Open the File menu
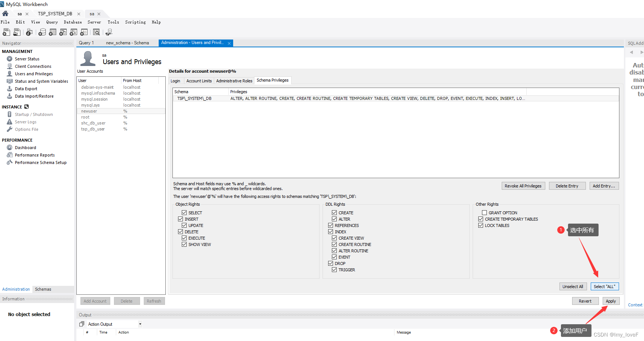This screenshot has width=644, height=341. [5, 22]
